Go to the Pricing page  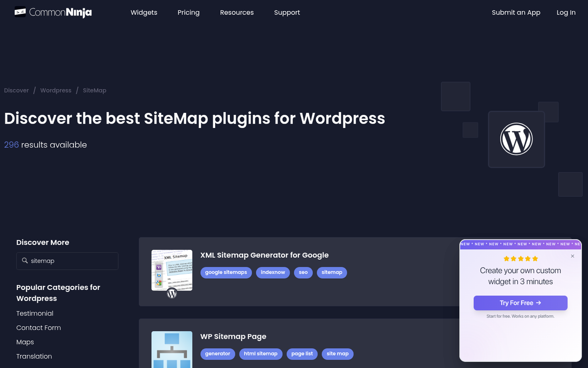pyautogui.click(x=189, y=12)
